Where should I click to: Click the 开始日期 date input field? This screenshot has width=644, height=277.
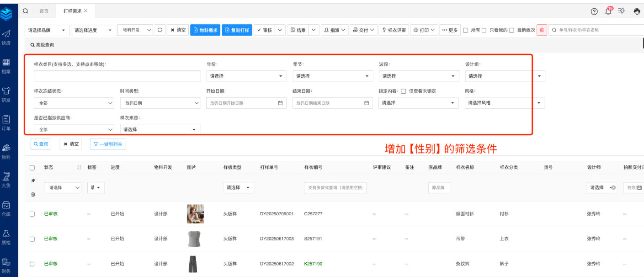pos(245,103)
